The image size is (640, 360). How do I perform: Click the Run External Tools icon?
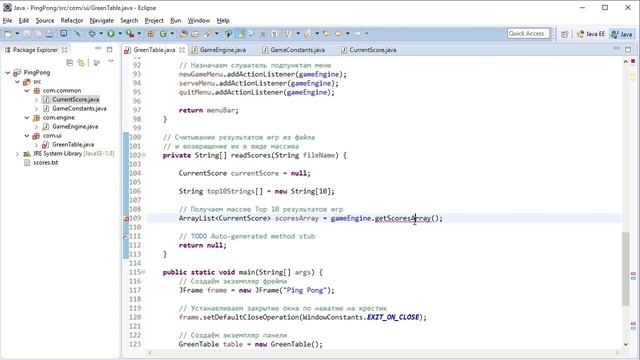tap(130, 34)
